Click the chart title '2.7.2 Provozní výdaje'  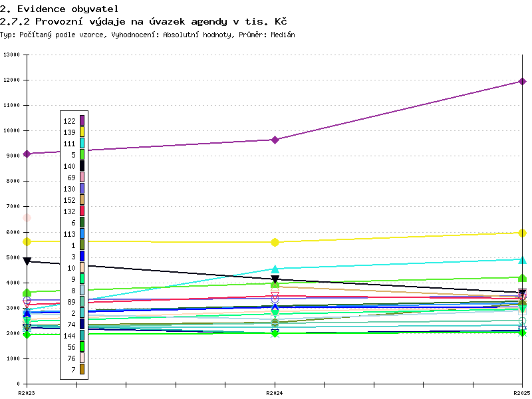tap(143, 21)
